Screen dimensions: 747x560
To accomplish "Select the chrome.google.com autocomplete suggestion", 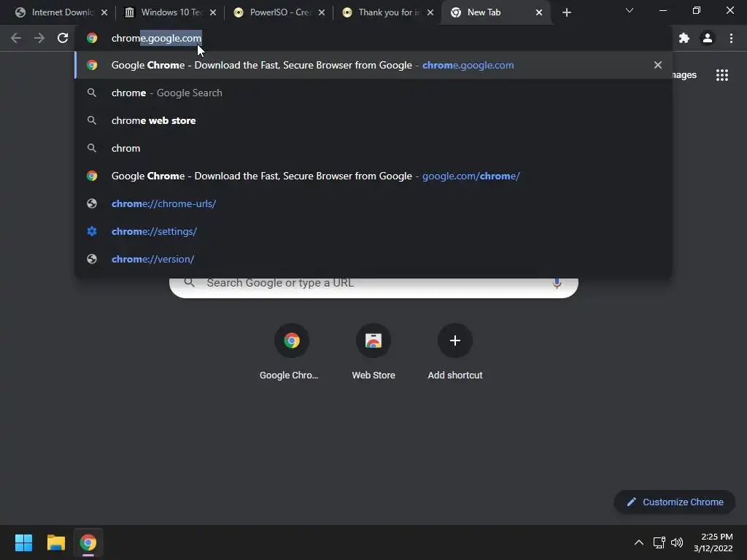I will (373, 65).
